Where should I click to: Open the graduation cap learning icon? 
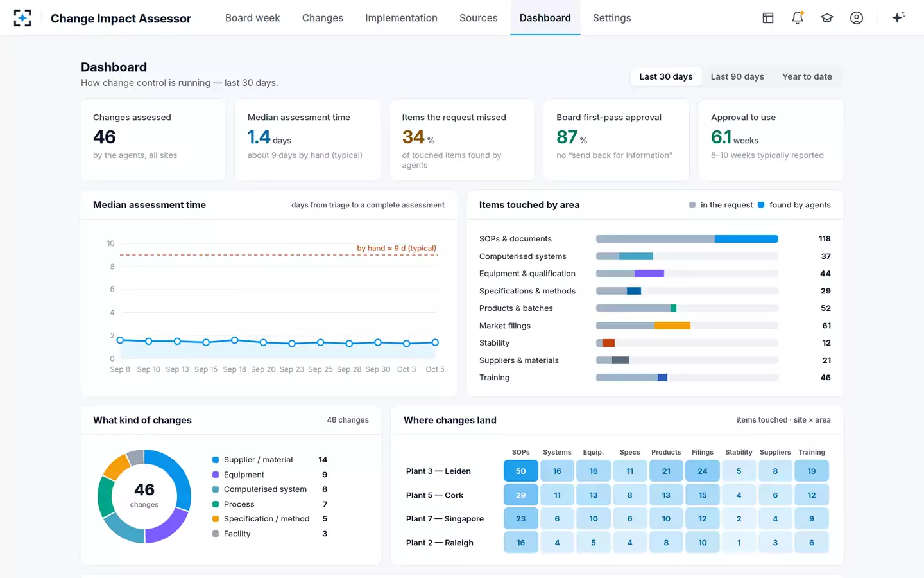pos(827,18)
